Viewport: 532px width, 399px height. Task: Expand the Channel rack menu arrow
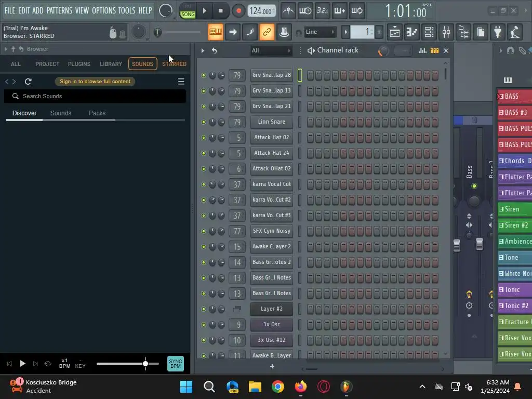[203, 50]
